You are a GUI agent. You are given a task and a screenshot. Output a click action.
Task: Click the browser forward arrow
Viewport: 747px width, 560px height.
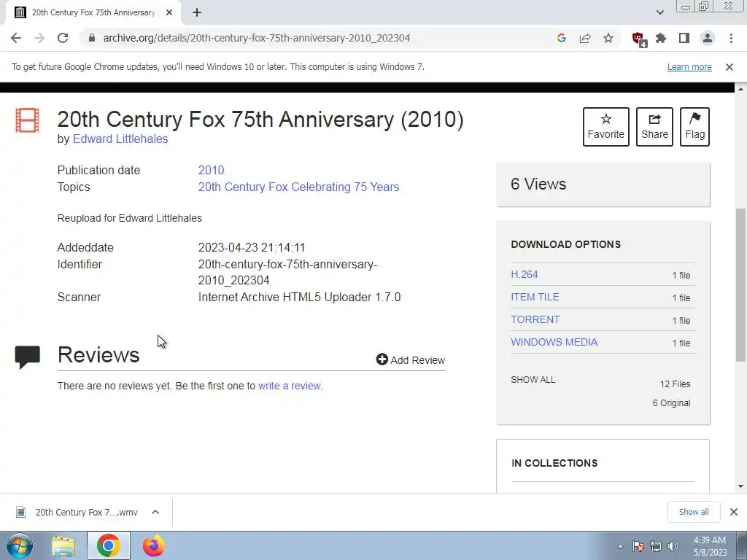(39, 38)
